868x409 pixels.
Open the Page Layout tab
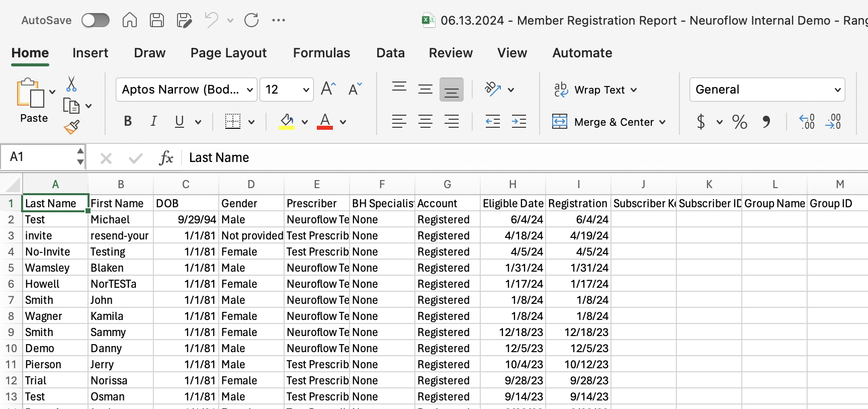(x=228, y=53)
